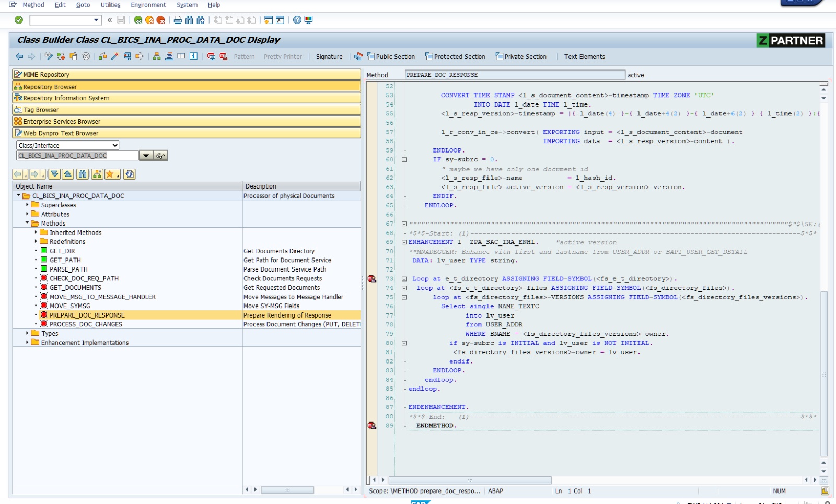Click the breakpoint marker at line 73
836x504 pixels.
tap(372, 279)
